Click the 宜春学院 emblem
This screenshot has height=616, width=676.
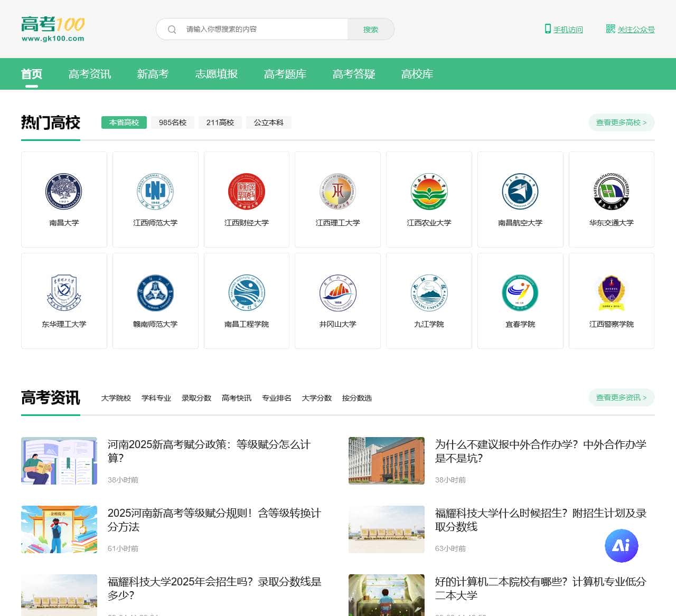(520, 293)
